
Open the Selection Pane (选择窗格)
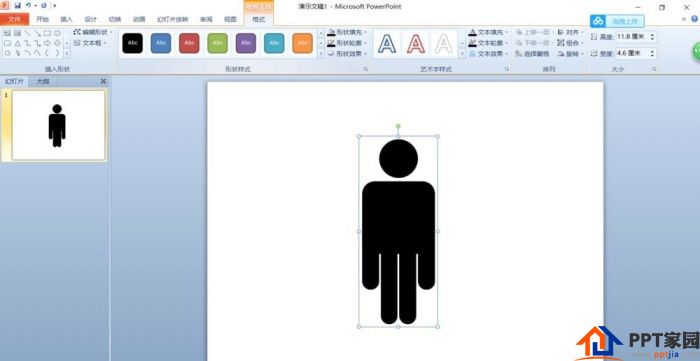coord(532,54)
